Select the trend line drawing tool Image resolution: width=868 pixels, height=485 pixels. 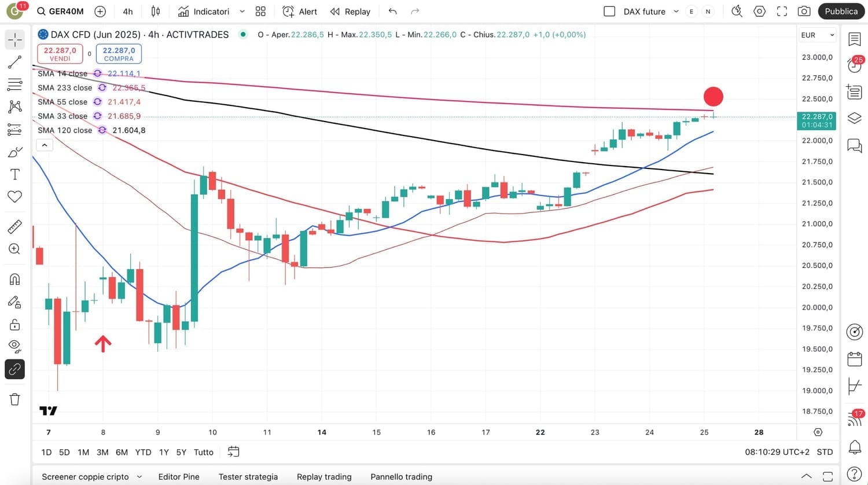(x=14, y=62)
